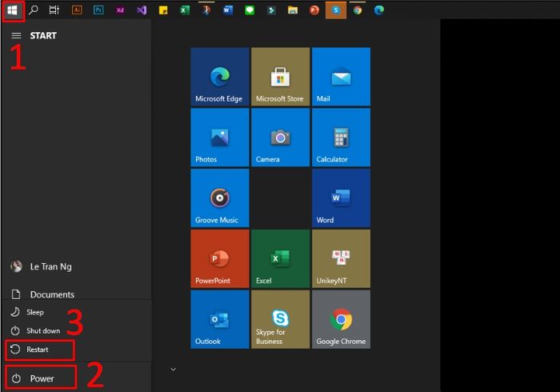Open the Microsoft Store tile

coord(280,77)
